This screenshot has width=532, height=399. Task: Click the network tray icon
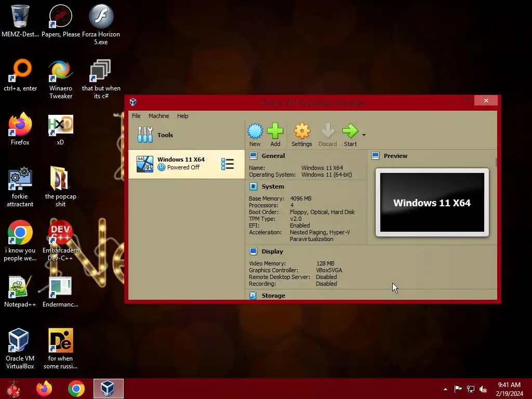[x=471, y=389]
